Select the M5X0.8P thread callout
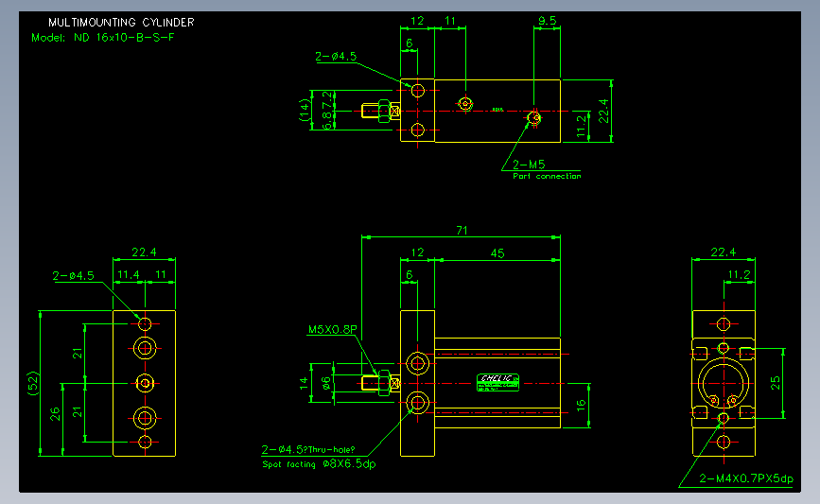The image size is (820, 504). (333, 329)
